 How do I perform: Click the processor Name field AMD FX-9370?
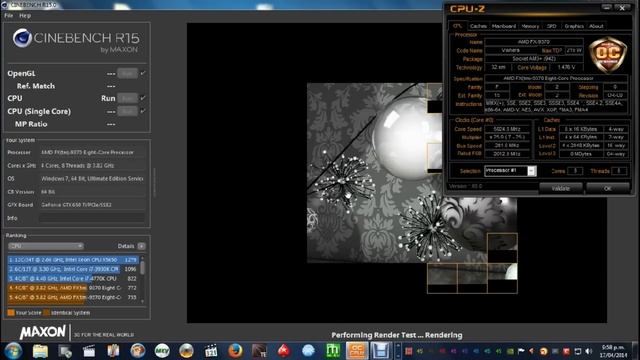534,42
